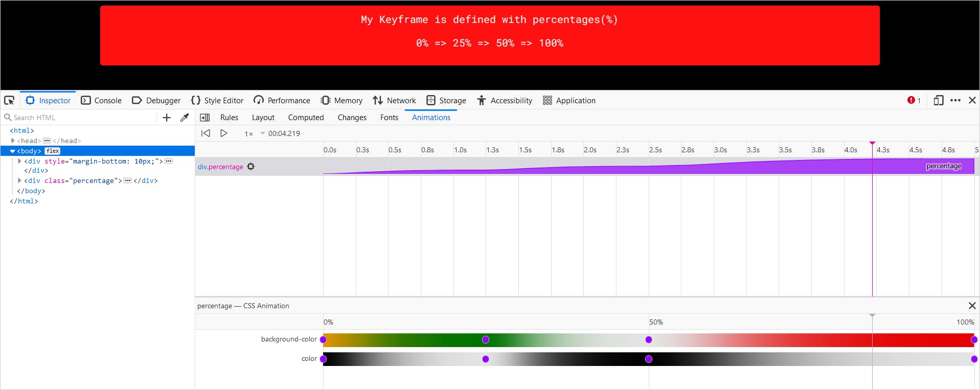Image resolution: width=980 pixels, height=390 pixels.
Task: Click background-color keyframe at 0%
Action: [323, 339]
